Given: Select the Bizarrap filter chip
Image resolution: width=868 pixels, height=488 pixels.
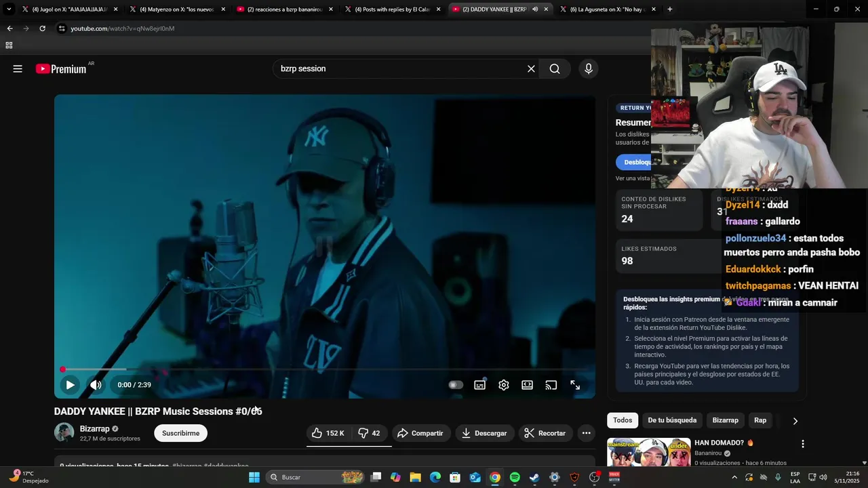Looking at the screenshot, I should click(x=725, y=420).
